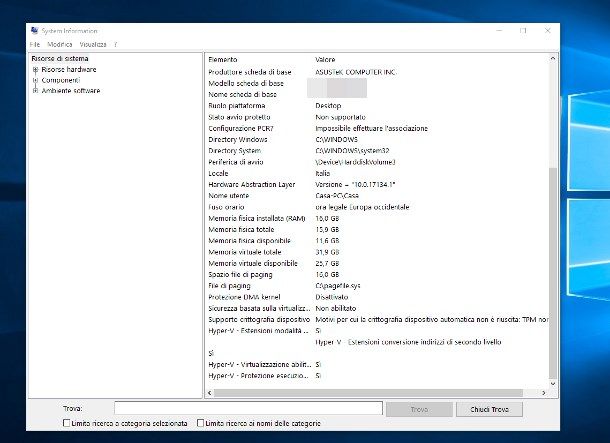
Task: Enable 'Limita ricerca a categoria selezionata' checkbox
Action: [66, 424]
